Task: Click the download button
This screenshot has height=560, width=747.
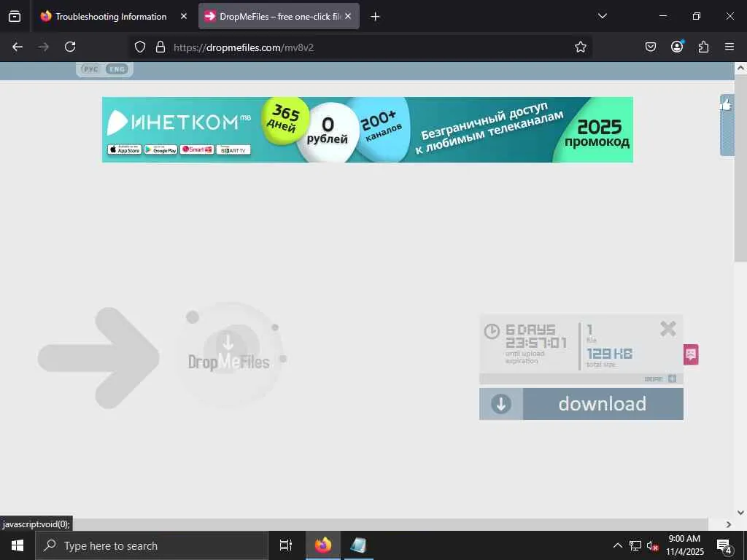Action: [581, 404]
